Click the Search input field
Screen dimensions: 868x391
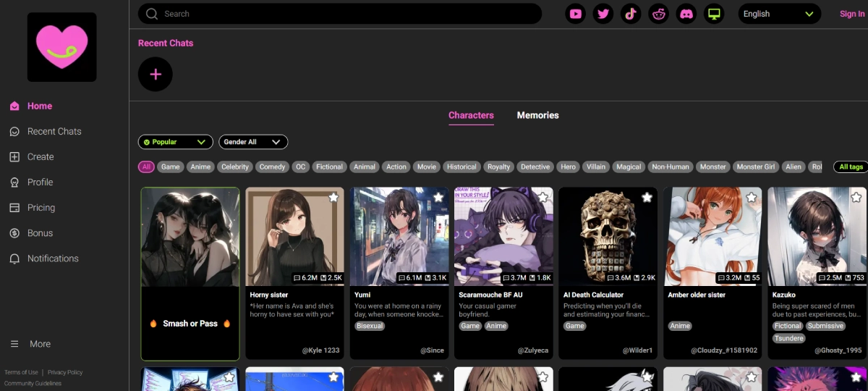(x=340, y=14)
